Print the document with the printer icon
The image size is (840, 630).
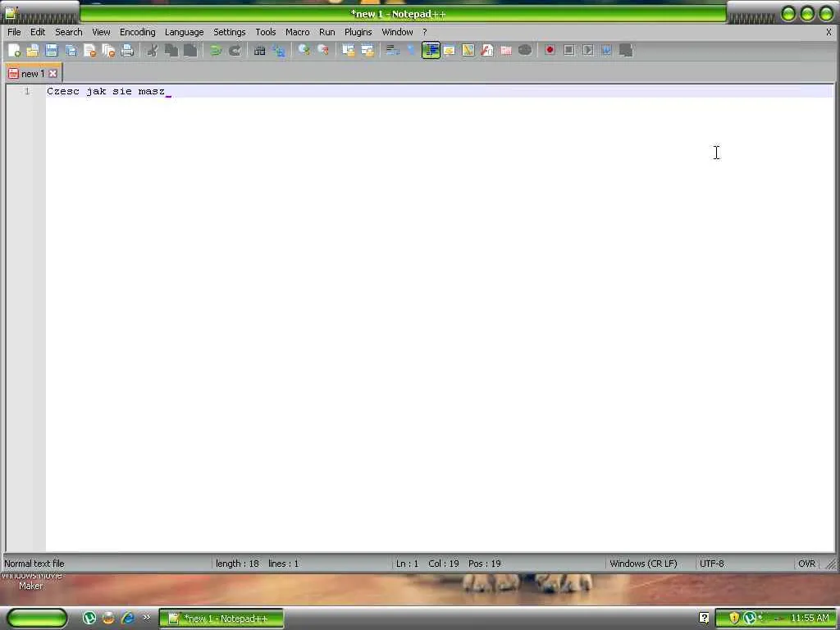(127, 50)
